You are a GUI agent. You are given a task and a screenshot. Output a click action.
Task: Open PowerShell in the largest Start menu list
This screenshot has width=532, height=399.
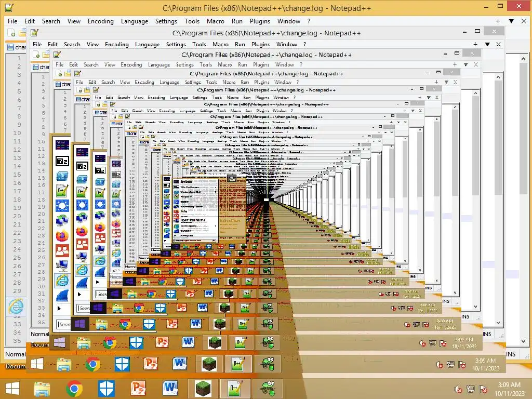click(x=62, y=176)
